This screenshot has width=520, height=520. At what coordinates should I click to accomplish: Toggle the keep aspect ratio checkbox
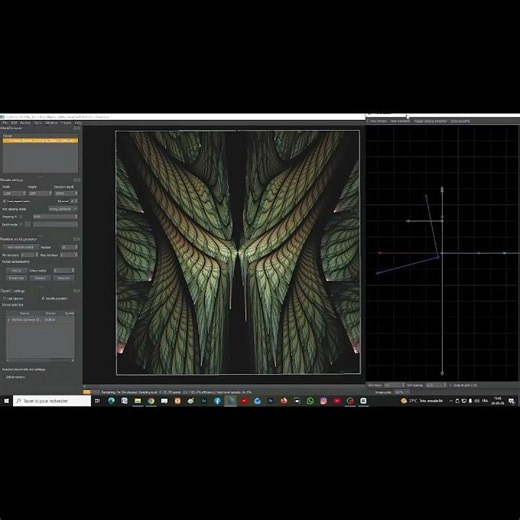point(4,201)
